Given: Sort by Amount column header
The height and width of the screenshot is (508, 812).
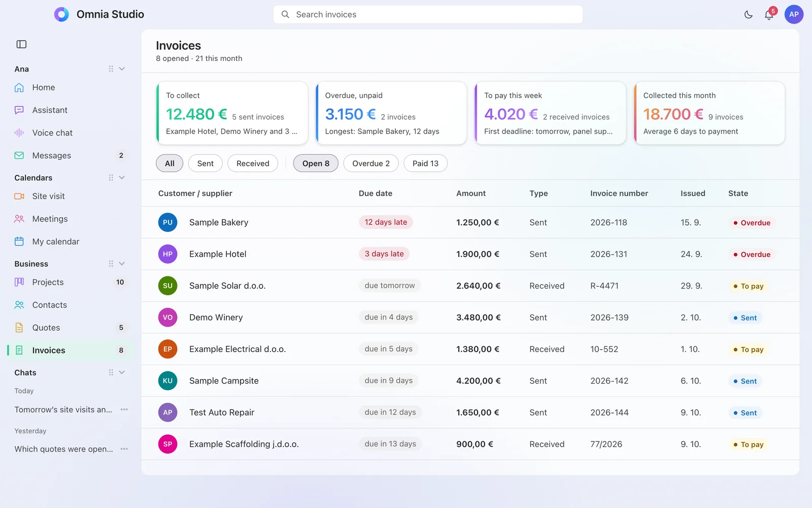Looking at the screenshot, I should (471, 193).
